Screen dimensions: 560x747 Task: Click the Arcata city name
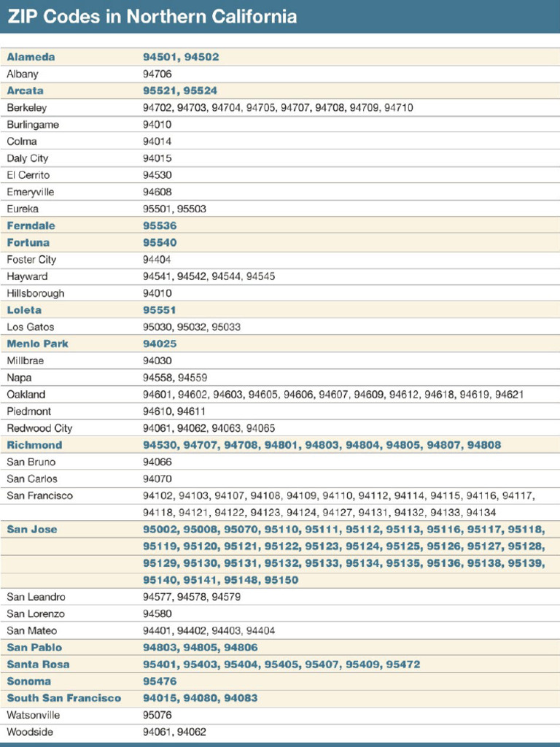click(x=26, y=90)
